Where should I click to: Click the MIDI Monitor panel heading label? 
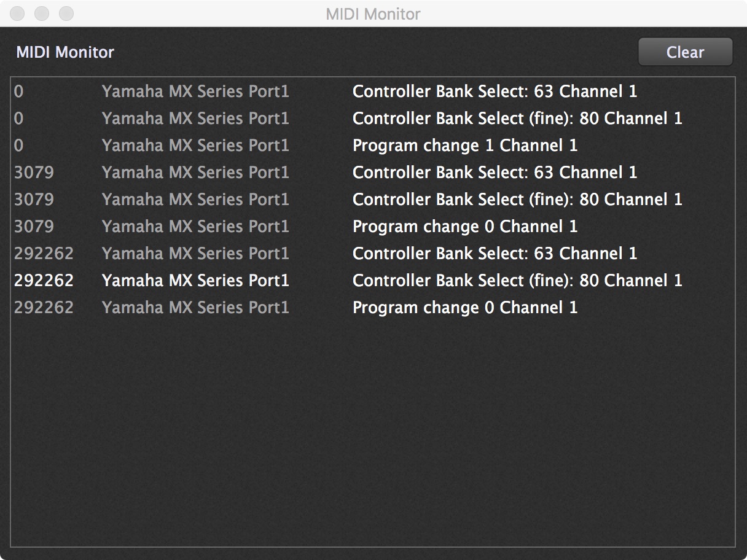tap(65, 52)
